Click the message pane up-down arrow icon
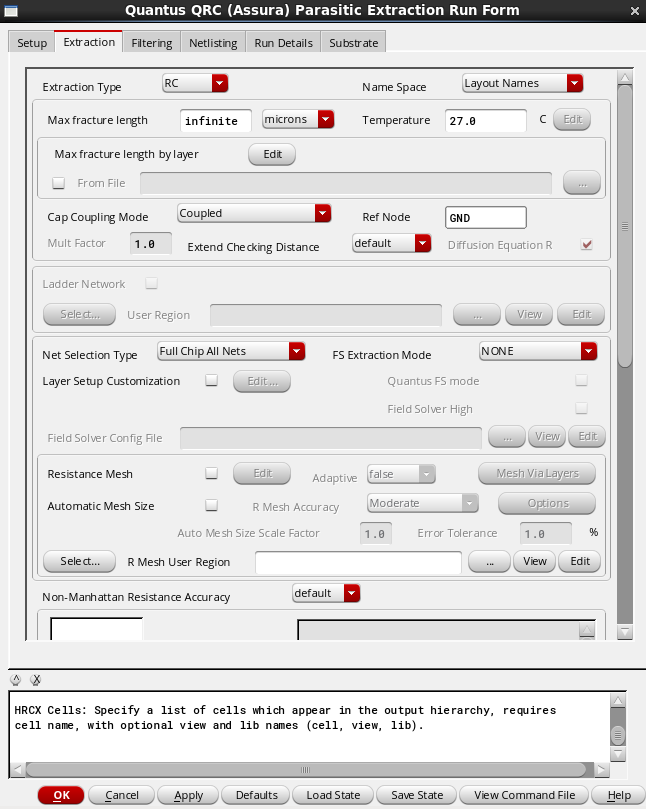This screenshot has height=809, width=646. (16, 679)
